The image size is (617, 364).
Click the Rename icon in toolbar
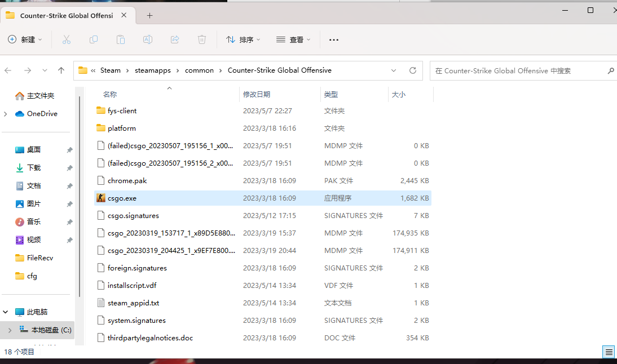[x=148, y=39]
